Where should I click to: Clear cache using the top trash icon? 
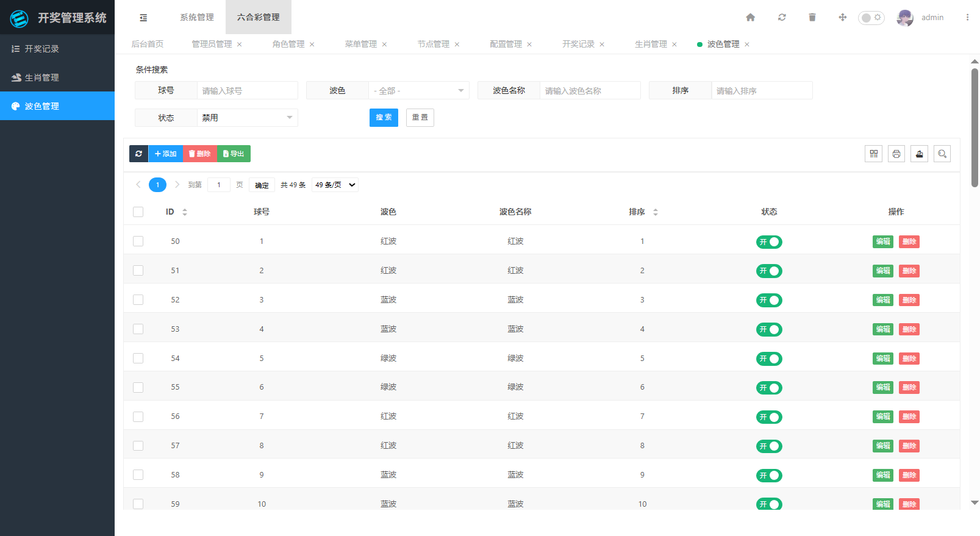[812, 17]
